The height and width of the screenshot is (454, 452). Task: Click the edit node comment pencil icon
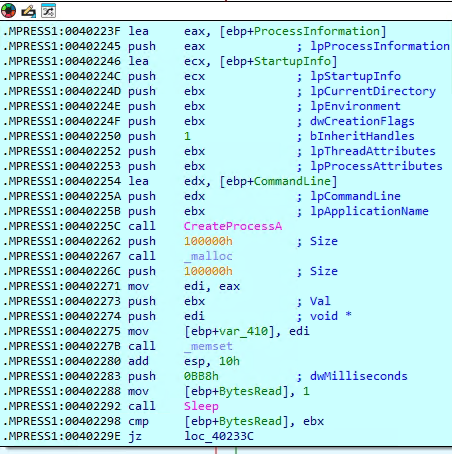coord(29,11)
